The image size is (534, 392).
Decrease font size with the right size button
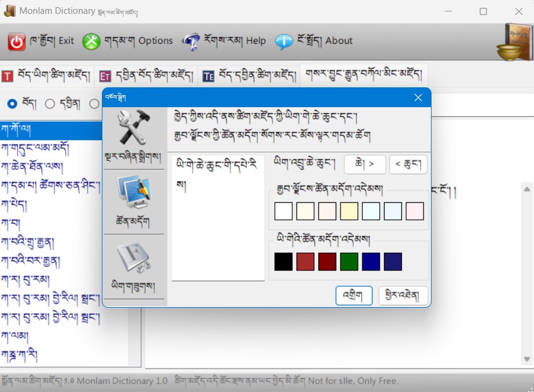(408, 164)
